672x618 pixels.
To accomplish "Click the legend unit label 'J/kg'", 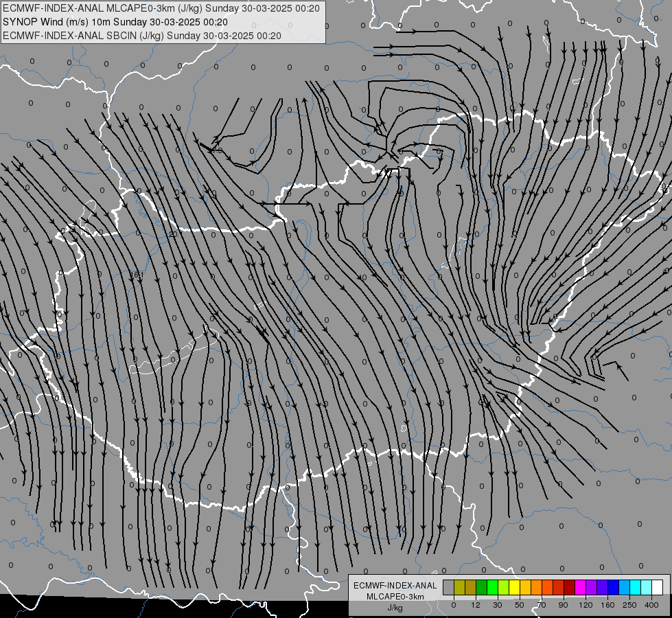I will pos(395,608).
